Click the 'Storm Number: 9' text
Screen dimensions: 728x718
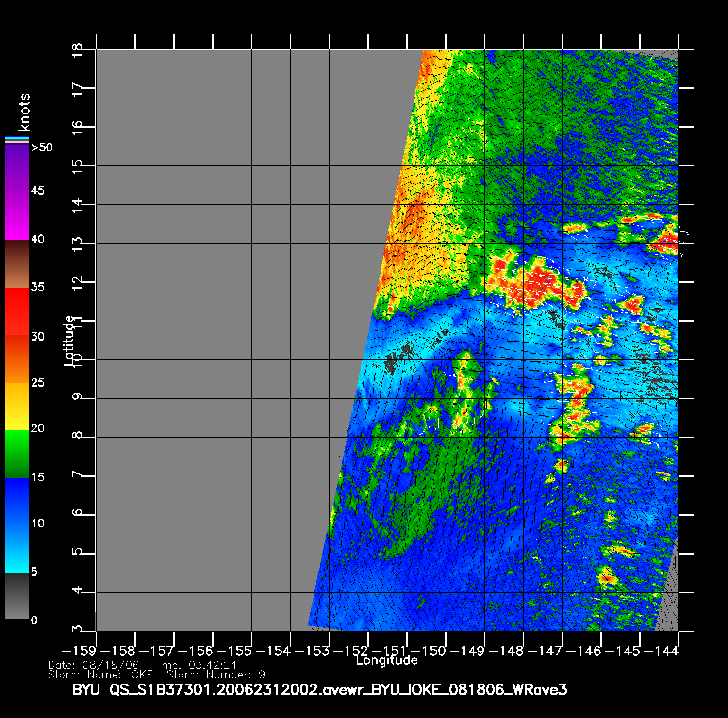(x=216, y=675)
